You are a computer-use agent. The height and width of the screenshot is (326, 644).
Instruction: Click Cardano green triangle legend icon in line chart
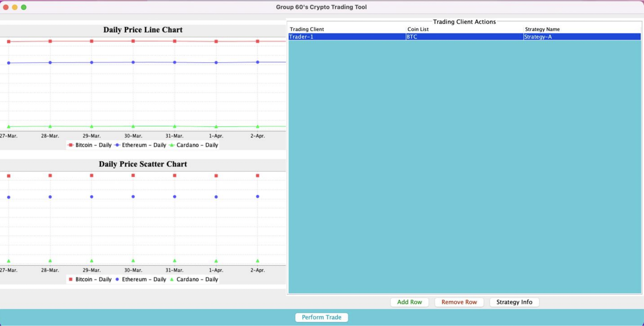click(172, 145)
